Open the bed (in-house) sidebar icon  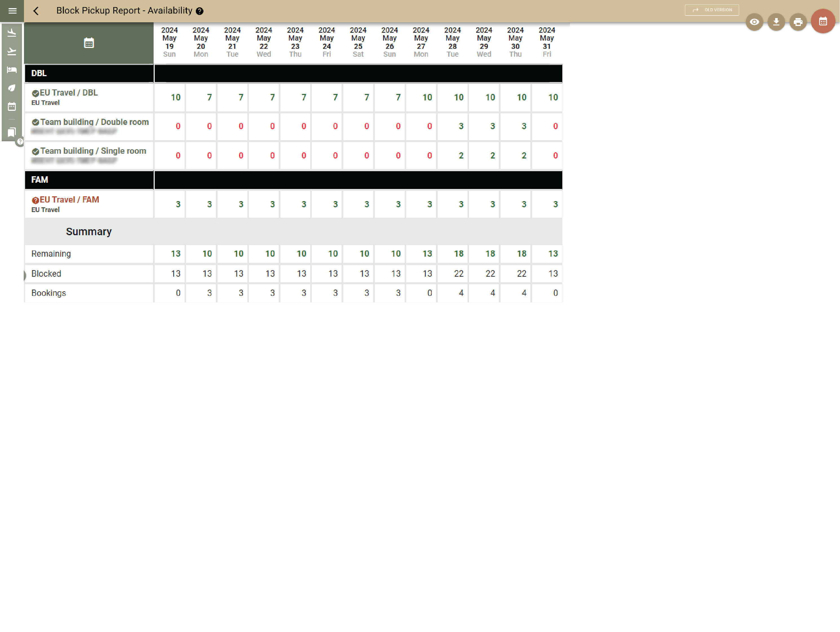pyautogui.click(x=12, y=70)
